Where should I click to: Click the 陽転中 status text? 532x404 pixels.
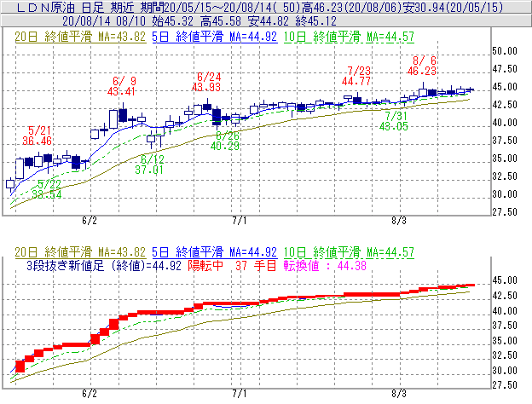[205, 265]
